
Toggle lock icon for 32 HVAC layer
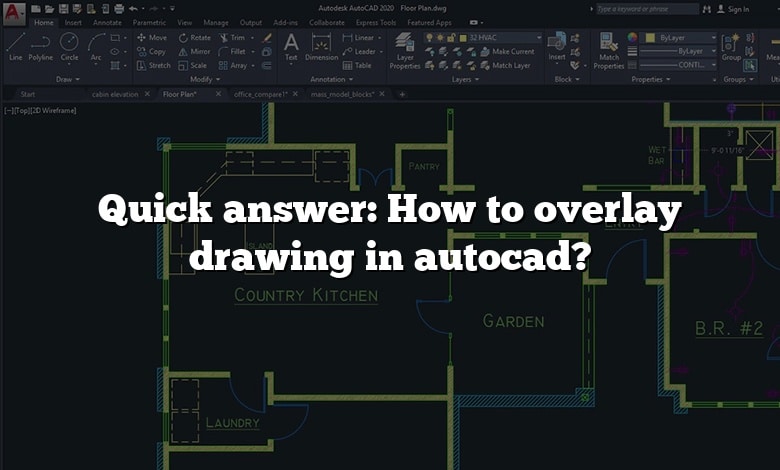pyautogui.click(x=451, y=38)
